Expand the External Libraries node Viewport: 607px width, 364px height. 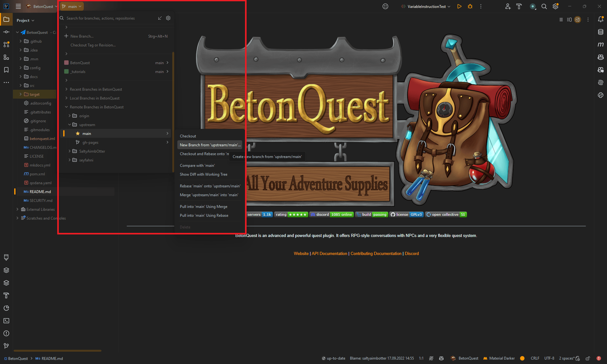(x=17, y=209)
